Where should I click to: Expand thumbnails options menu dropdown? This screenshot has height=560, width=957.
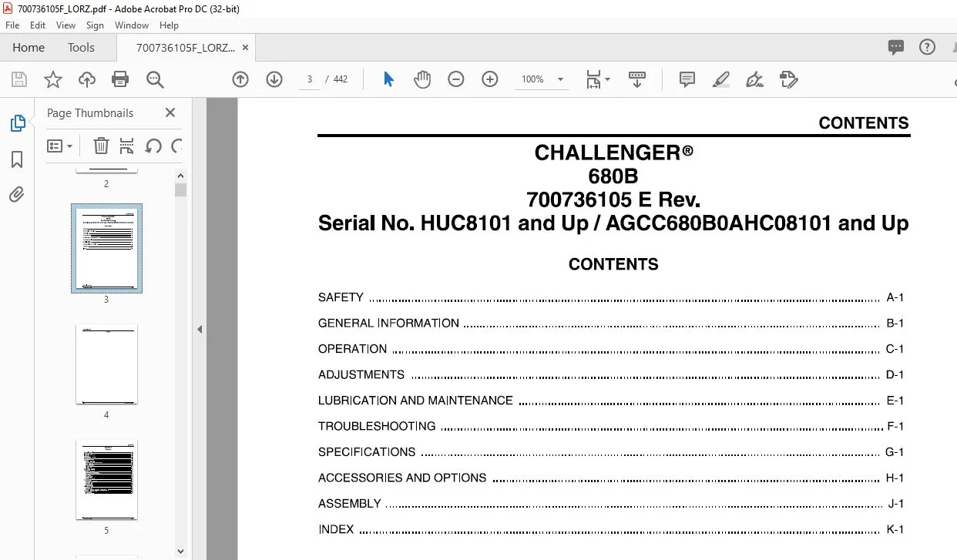[x=59, y=146]
